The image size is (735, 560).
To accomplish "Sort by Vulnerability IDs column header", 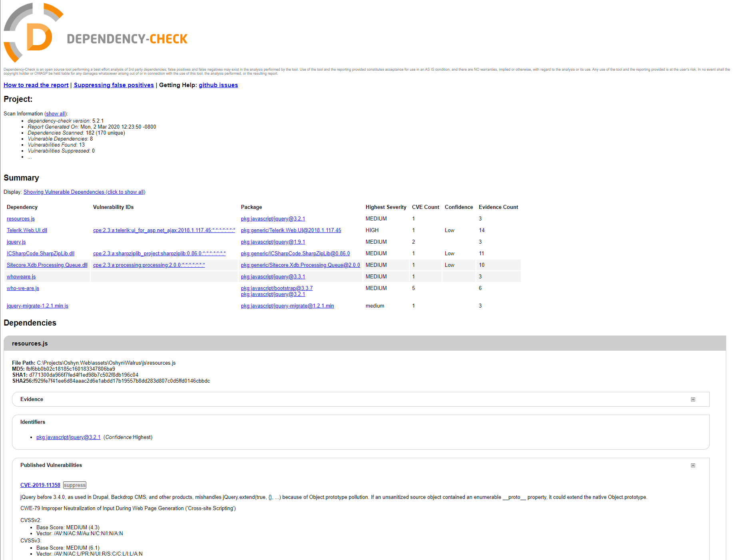I will pos(113,207).
